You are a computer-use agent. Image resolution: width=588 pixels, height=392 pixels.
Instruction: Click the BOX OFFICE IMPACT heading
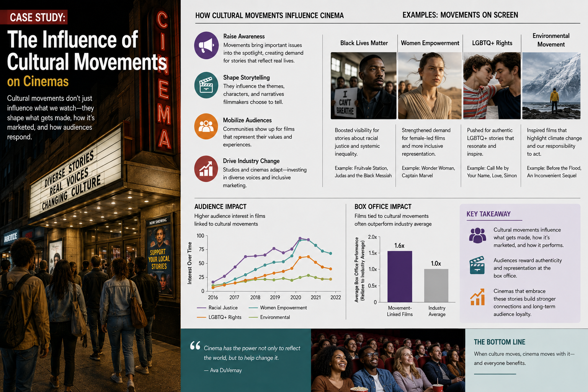(383, 207)
